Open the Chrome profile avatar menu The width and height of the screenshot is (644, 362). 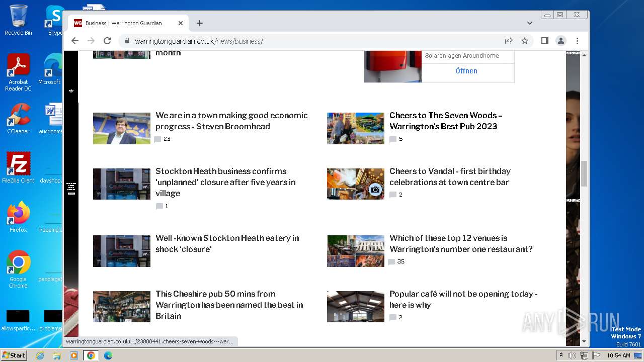[561, 41]
